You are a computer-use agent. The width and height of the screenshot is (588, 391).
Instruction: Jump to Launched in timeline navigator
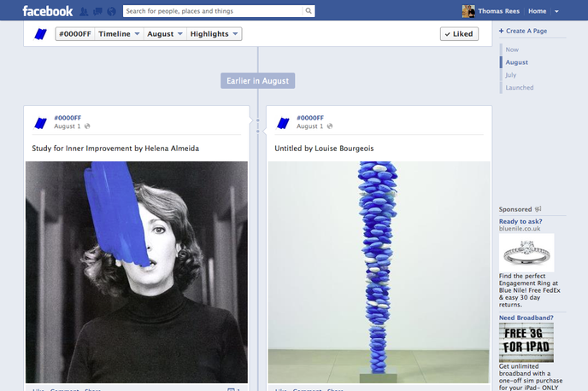519,88
